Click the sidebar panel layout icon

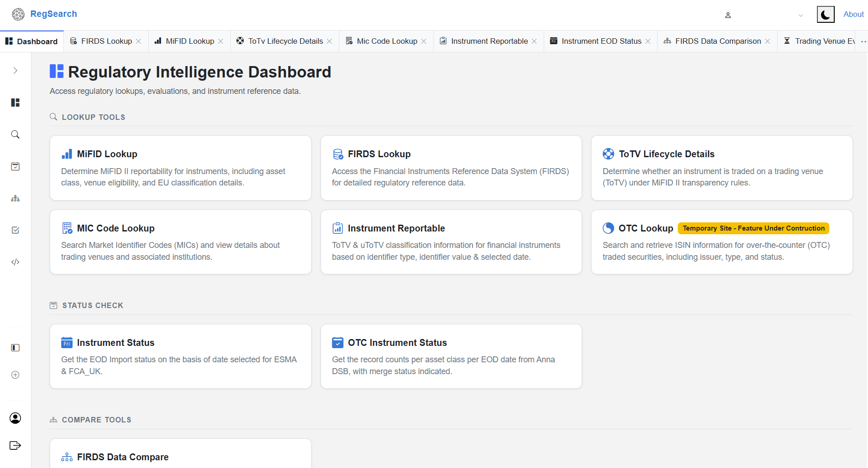16,348
